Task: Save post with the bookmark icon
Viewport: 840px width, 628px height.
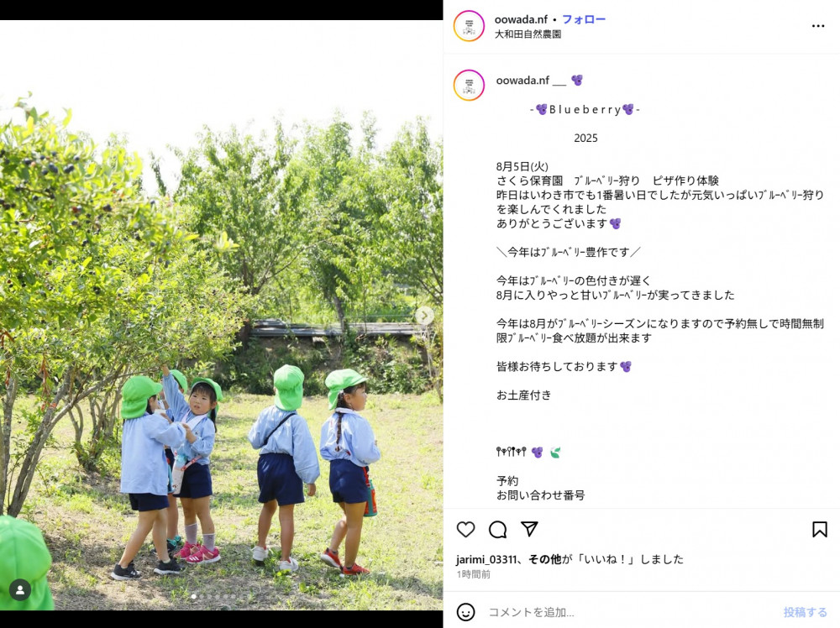Action: pos(819,530)
